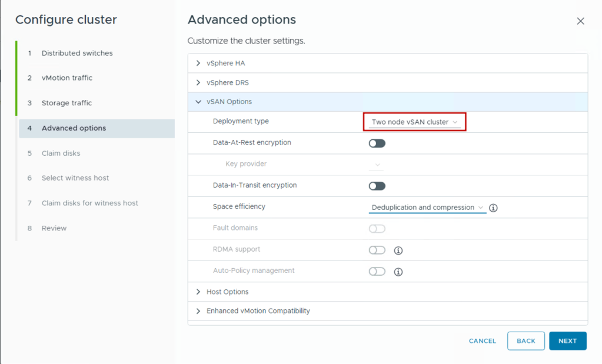Click the Configure cluster title
Image resolution: width=602 pixels, height=364 pixels.
click(66, 20)
